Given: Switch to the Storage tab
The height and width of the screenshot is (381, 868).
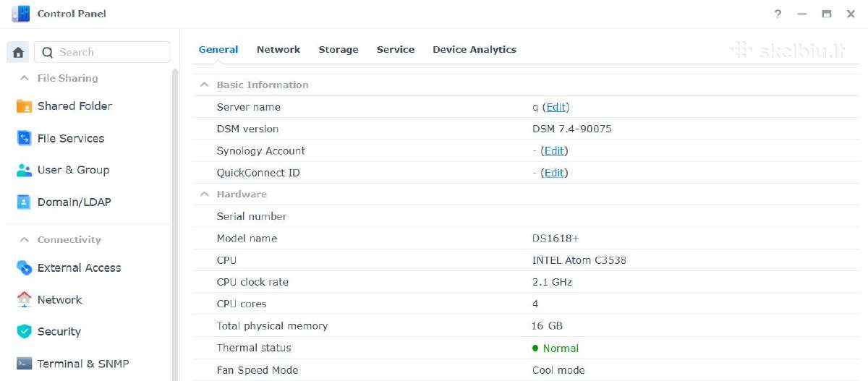Looking at the screenshot, I should point(339,49).
